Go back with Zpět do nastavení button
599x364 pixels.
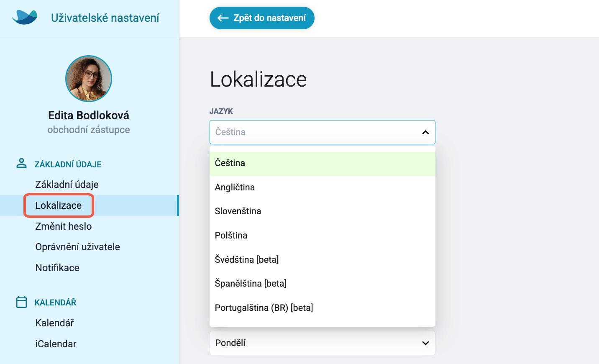coord(262,18)
